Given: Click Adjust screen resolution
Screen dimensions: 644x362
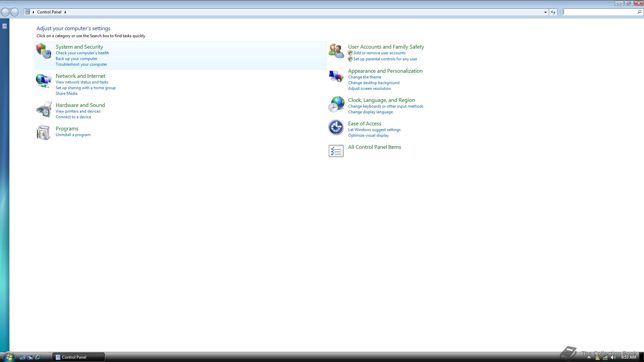Looking at the screenshot, I should click(x=369, y=88).
